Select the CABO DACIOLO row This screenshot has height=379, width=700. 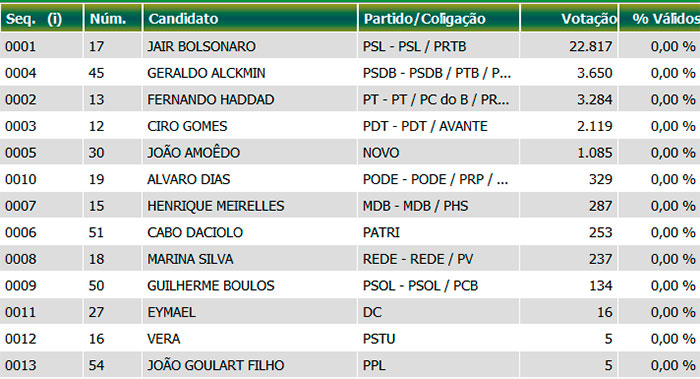click(x=350, y=232)
